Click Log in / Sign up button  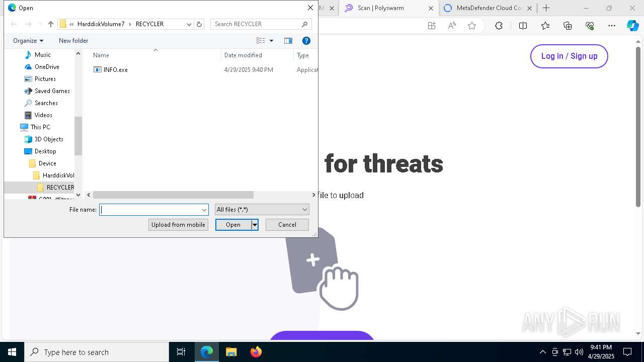coord(569,56)
